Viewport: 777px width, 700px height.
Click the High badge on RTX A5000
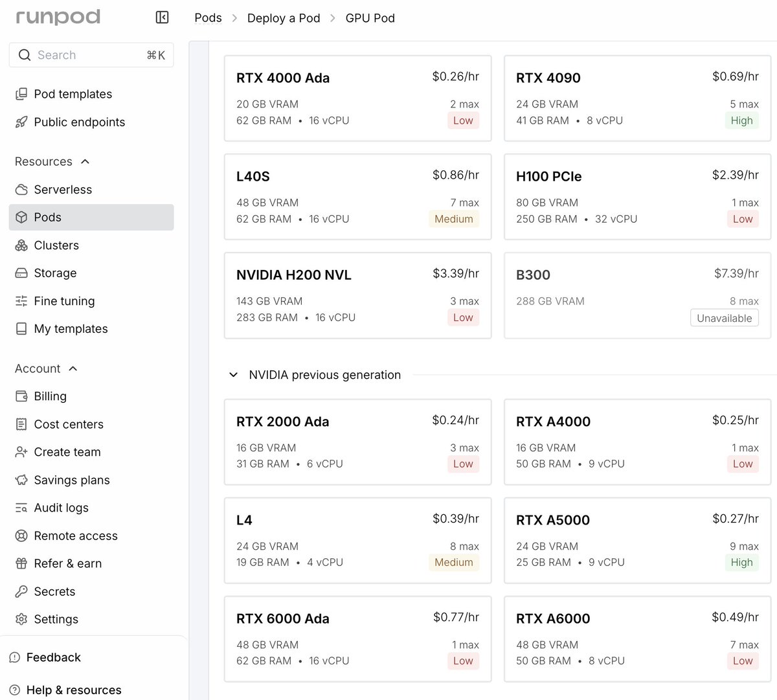tap(741, 562)
